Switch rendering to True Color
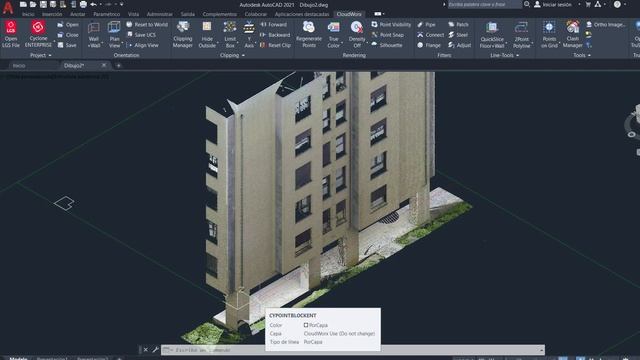640x360 pixels. [x=333, y=35]
